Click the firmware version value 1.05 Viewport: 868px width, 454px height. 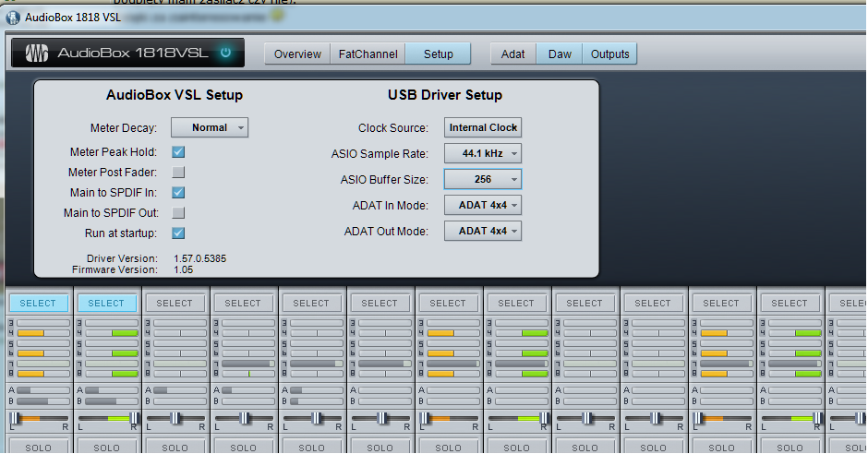183,269
